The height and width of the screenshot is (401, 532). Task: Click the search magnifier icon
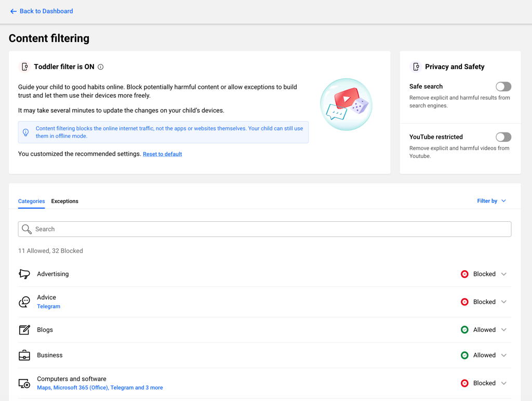(26, 229)
